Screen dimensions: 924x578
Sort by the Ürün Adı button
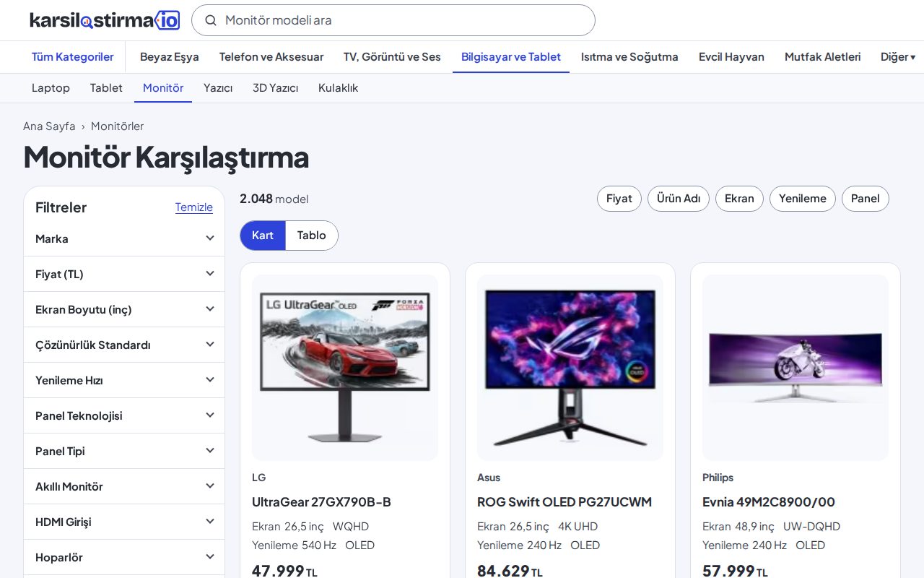679,199
